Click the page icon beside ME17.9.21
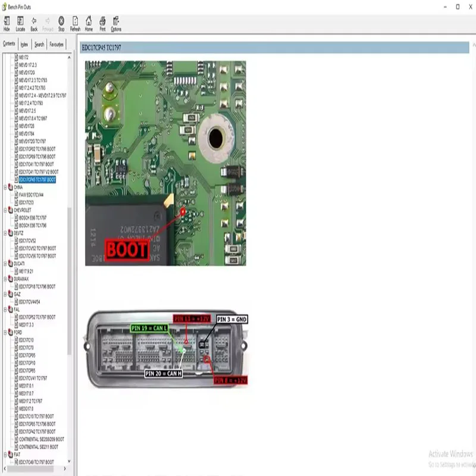Image resolution: width=476 pixels, height=476 pixels. coord(17,270)
